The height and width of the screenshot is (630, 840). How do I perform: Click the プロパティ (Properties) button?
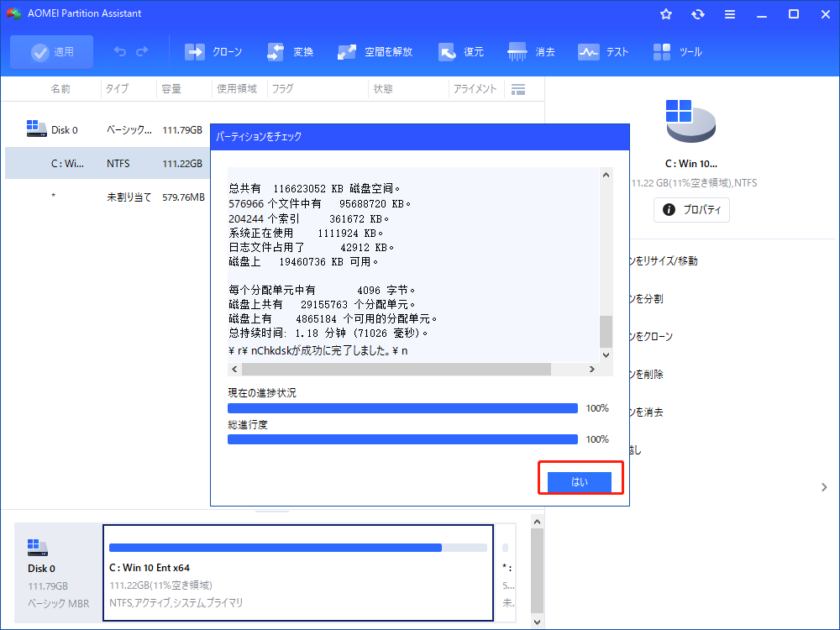click(x=691, y=209)
